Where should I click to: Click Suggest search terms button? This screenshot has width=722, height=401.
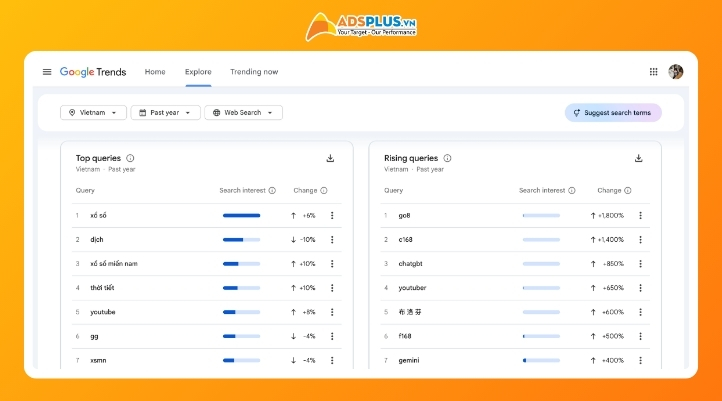(613, 113)
